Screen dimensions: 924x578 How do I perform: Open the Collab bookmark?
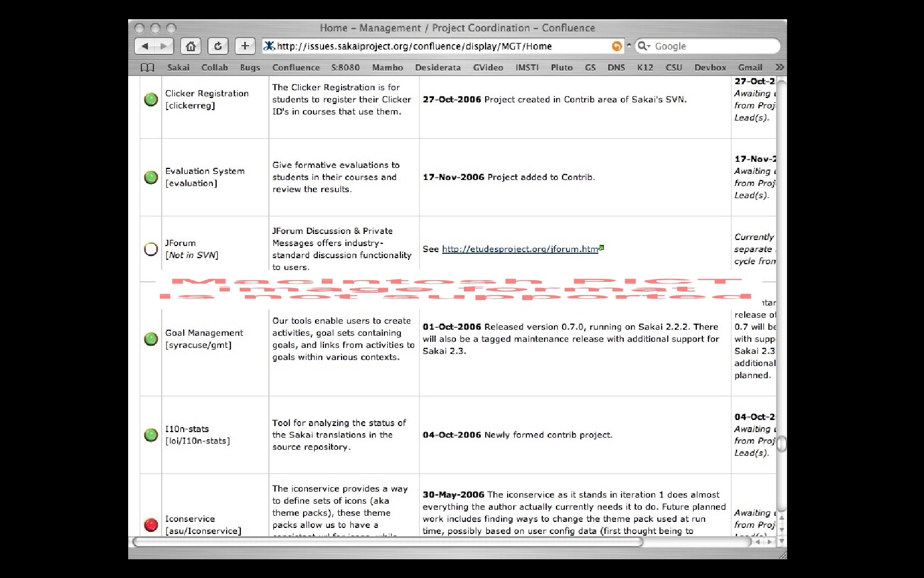point(215,67)
